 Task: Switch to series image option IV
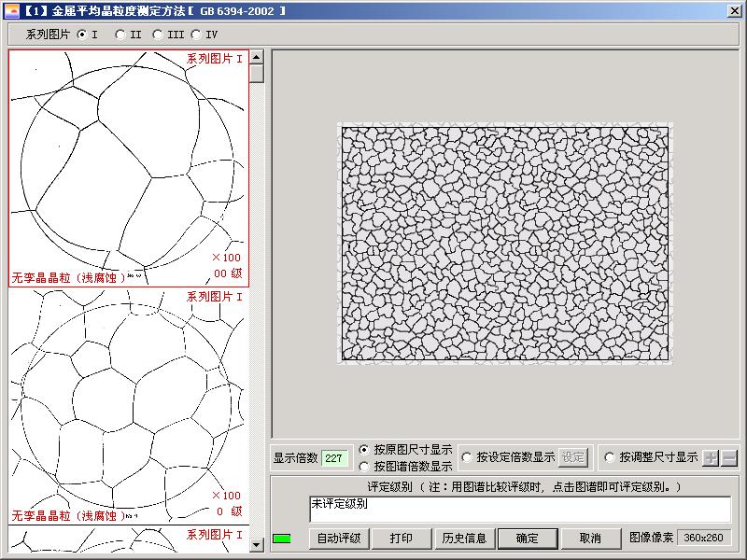[196, 35]
